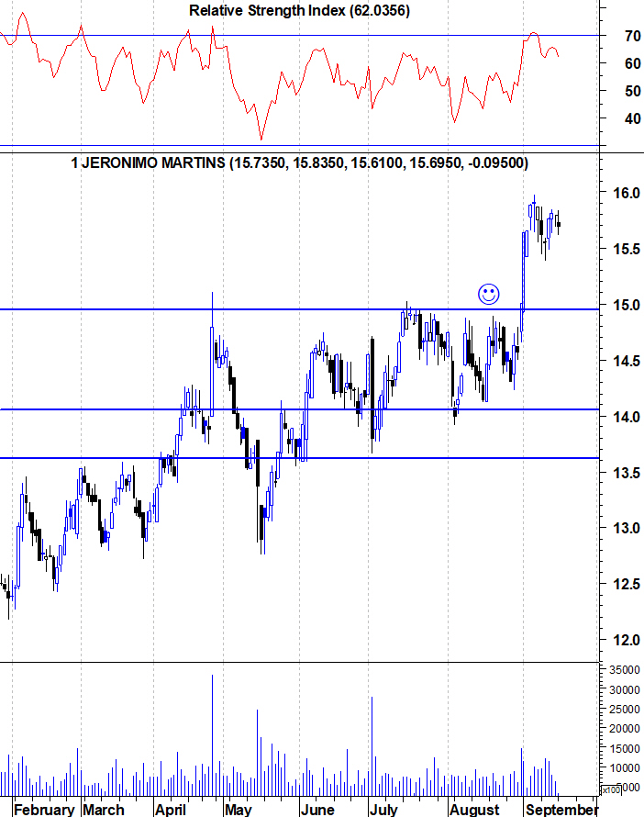644x817 pixels.
Task: Click the June month label
Action: (x=317, y=809)
